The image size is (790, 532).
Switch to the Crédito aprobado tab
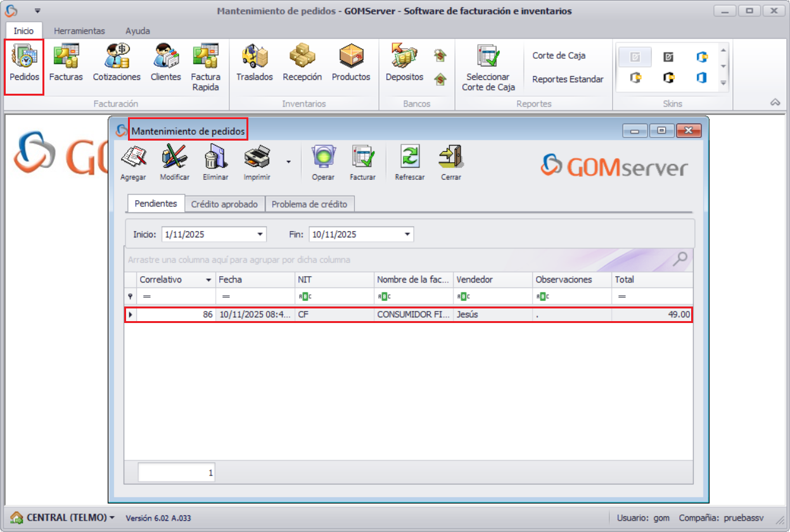click(224, 204)
